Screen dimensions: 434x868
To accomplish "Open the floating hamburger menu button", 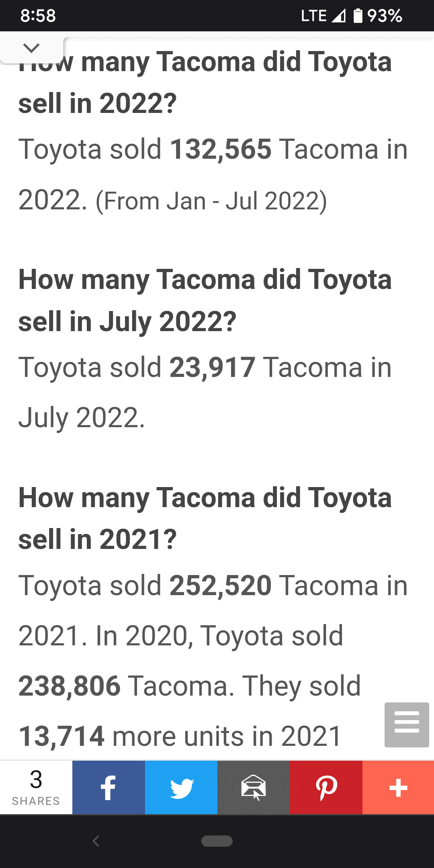I will tap(407, 725).
